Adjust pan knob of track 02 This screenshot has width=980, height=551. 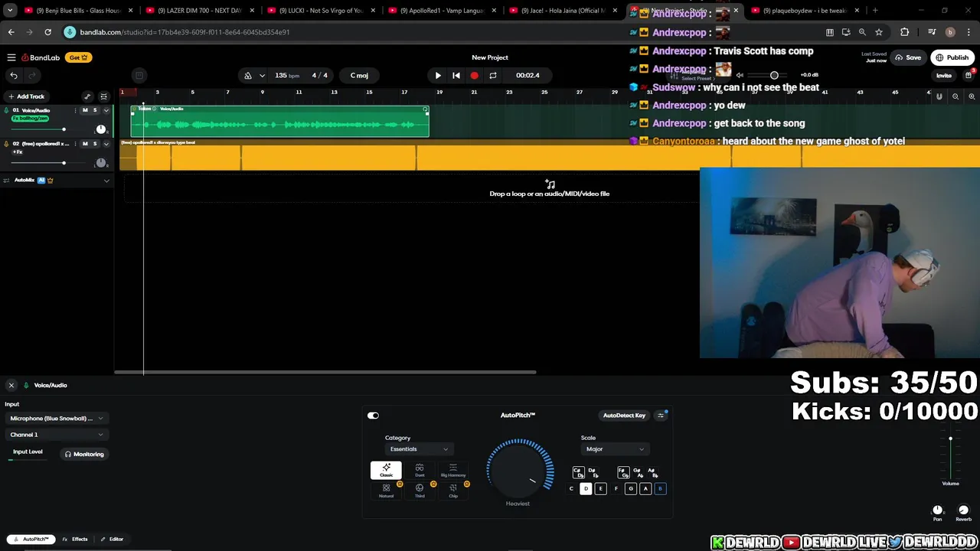100,163
